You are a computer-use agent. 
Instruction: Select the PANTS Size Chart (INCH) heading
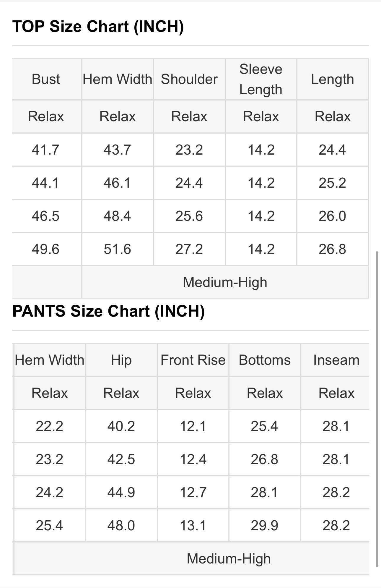coord(108,311)
